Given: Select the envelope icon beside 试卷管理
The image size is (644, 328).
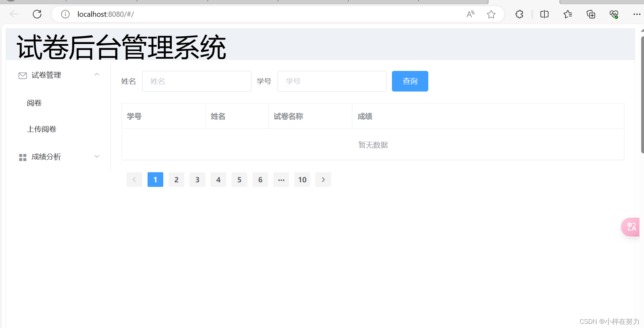Looking at the screenshot, I should click(22, 75).
